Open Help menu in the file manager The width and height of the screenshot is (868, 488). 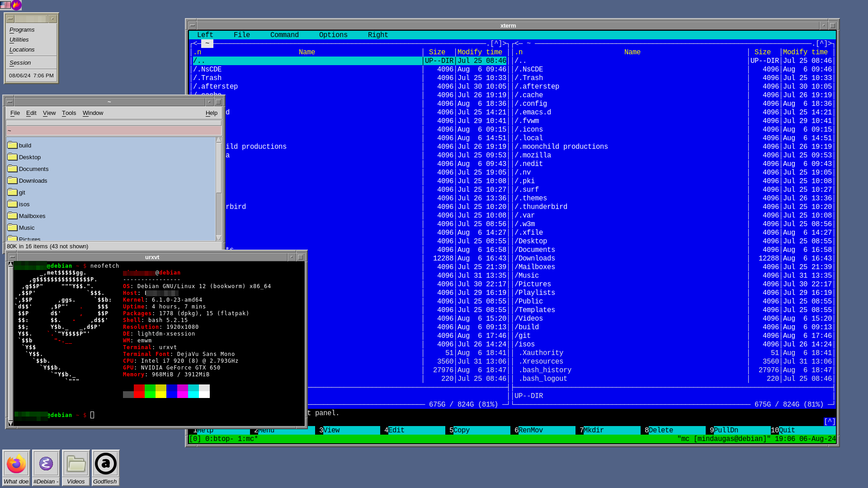click(x=212, y=113)
